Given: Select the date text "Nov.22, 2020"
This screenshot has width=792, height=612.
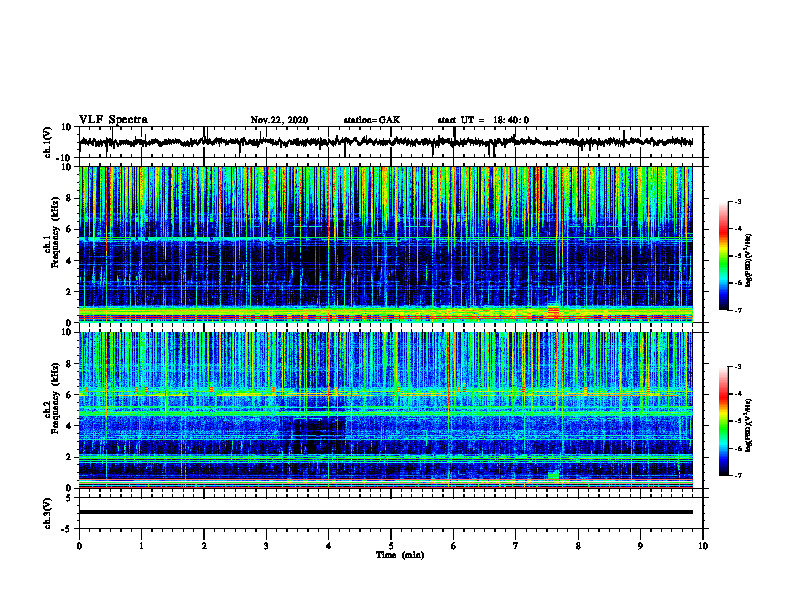Looking at the screenshot, I should coord(279,120).
